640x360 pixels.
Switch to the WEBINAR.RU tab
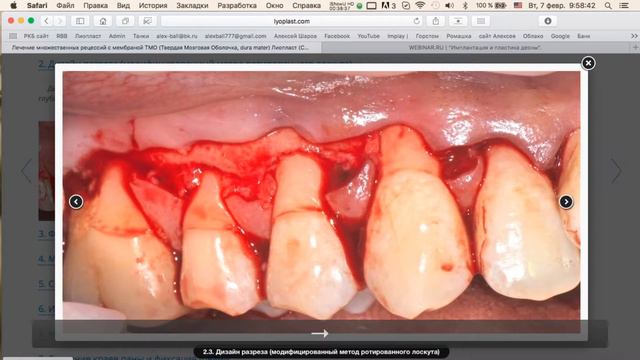pyautogui.click(x=476, y=48)
